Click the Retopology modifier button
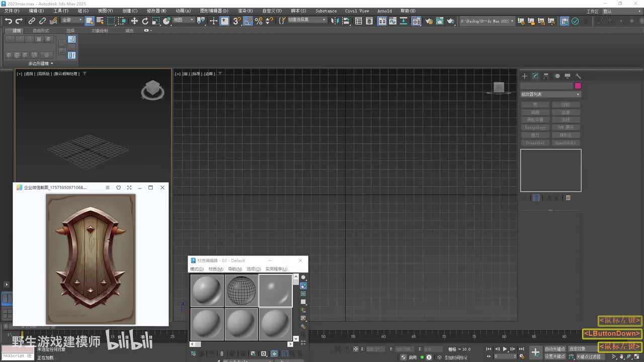Viewport: 644px width, 362px height. click(535, 127)
